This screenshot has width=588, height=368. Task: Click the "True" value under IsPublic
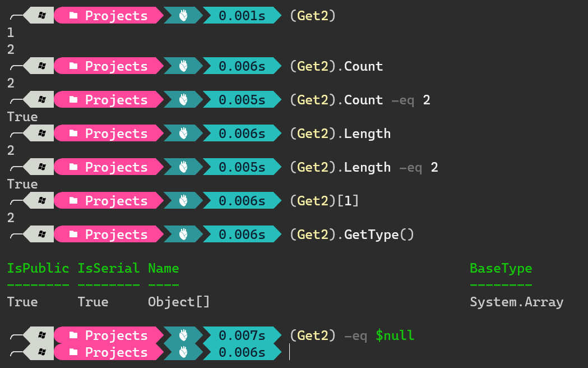(x=22, y=302)
